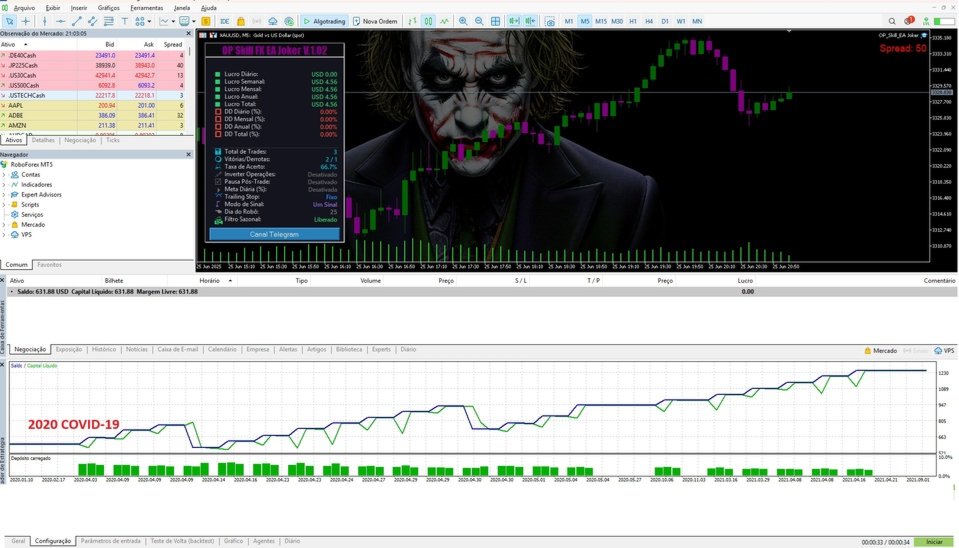The height and width of the screenshot is (548, 959).
Task: Select the crosshair tool
Action: (26, 21)
